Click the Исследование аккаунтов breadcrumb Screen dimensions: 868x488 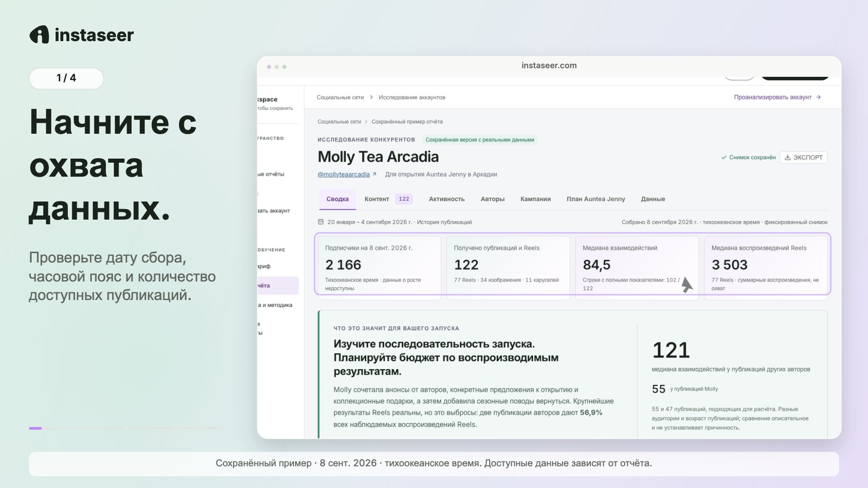tap(412, 97)
